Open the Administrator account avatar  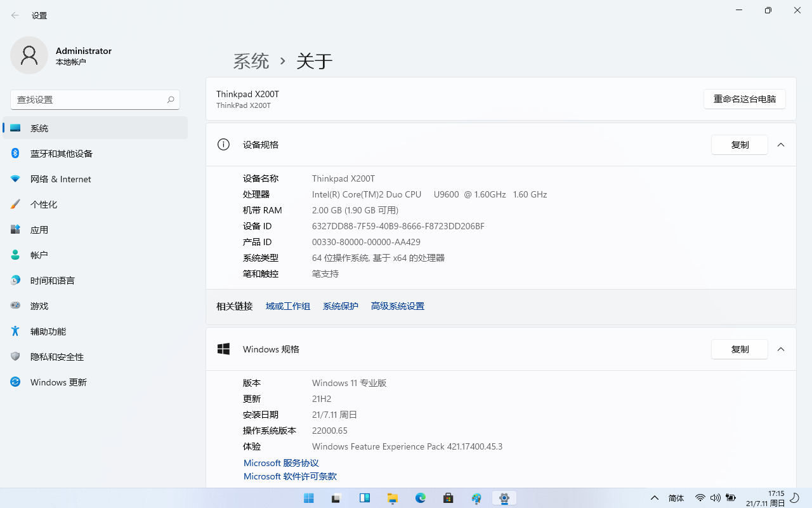pyautogui.click(x=29, y=55)
